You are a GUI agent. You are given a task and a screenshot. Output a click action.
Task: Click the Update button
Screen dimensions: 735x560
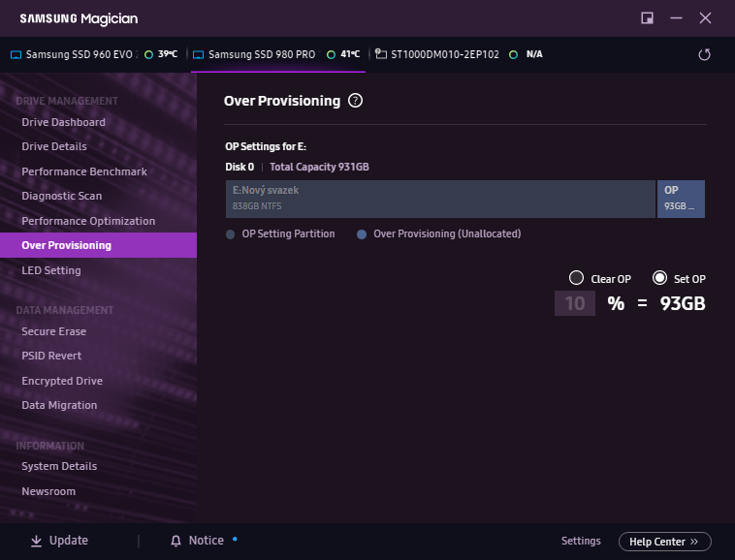[59, 541]
